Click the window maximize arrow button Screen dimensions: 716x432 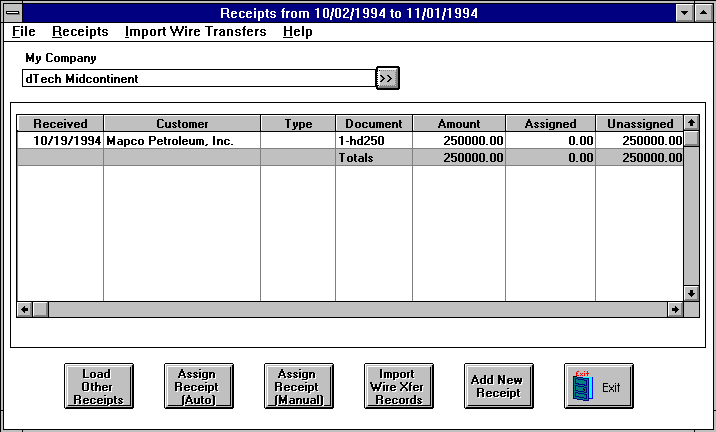(x=703, y=13)
